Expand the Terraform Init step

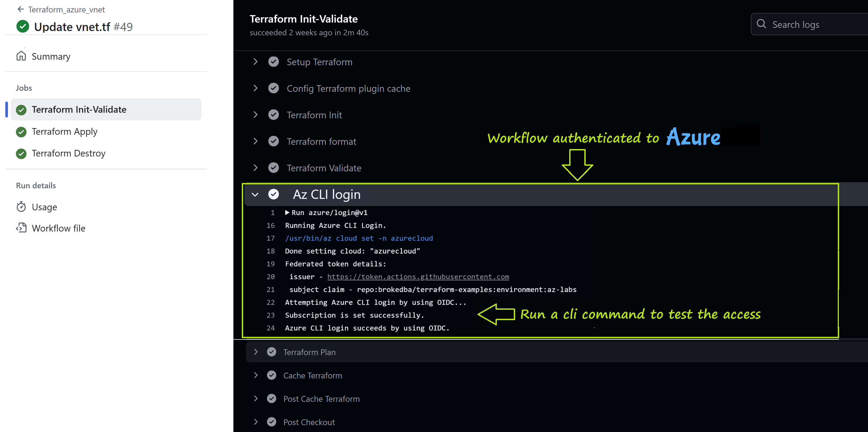255,115
